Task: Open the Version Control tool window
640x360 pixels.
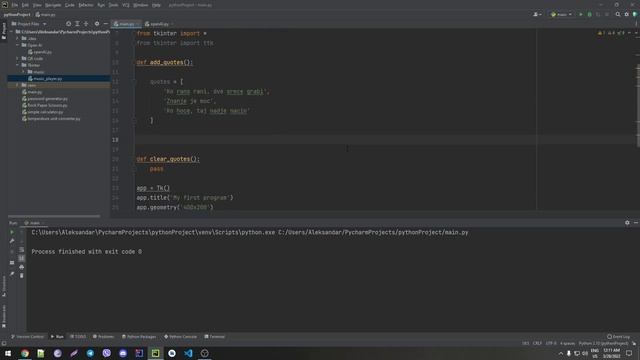Action: pos(27,337)
